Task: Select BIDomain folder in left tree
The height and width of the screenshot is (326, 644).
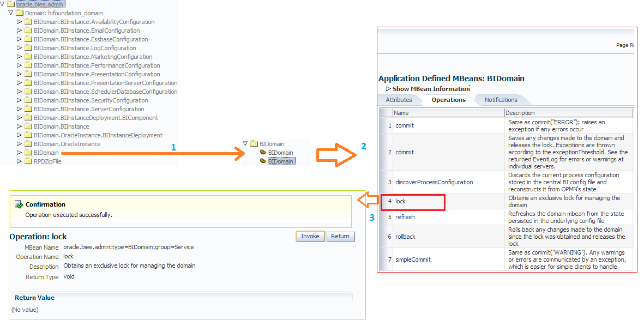Action: tap(46, 153)
